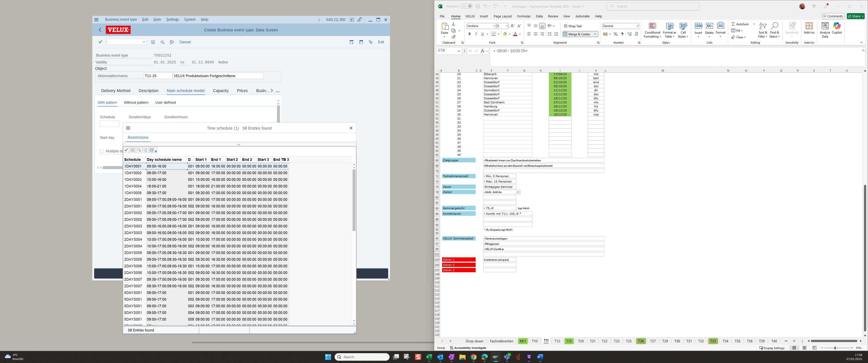Viewport: 868px width, 363px height.
Task: Click Display Settings in Excel status bar
Action: (772, 348)
